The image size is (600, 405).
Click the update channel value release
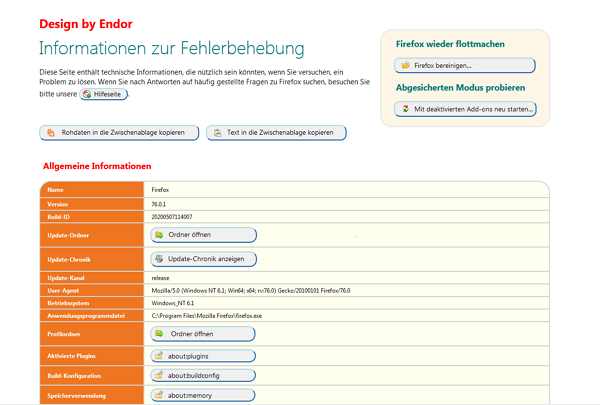point(160,278)
